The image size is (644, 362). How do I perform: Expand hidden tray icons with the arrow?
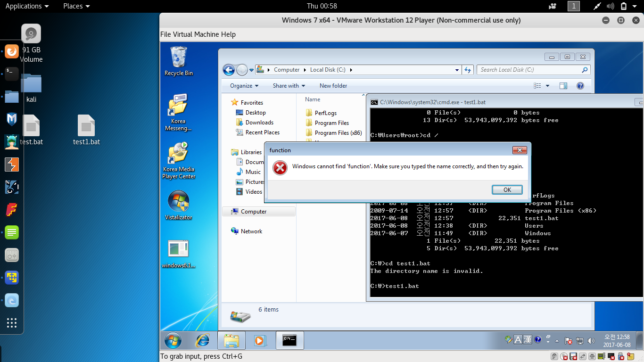(557, 340)
